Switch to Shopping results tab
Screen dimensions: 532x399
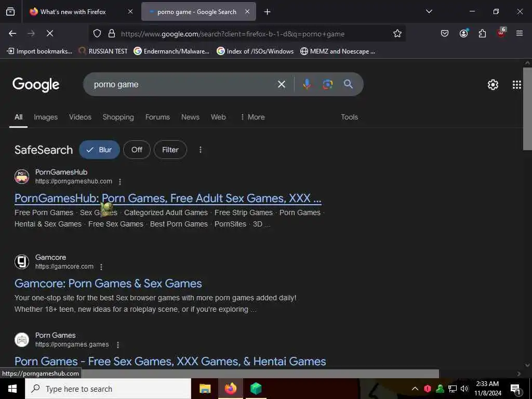(118, 117)
